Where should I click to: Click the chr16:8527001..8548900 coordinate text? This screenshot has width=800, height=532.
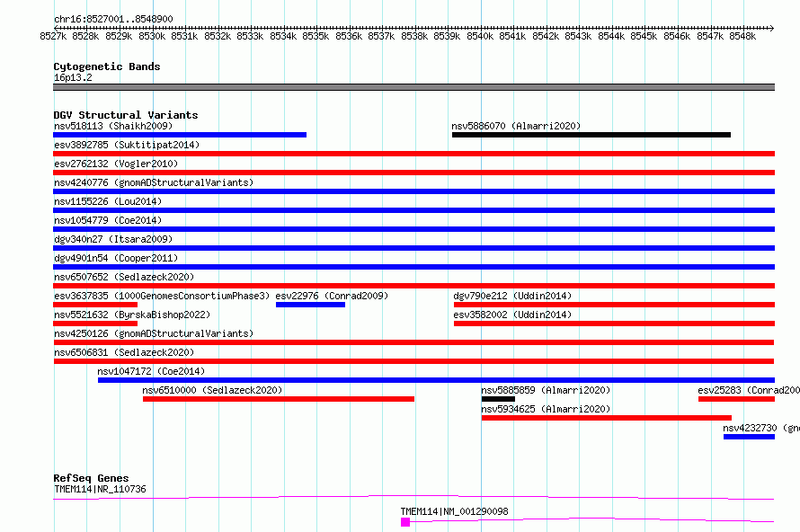(113, 19)
